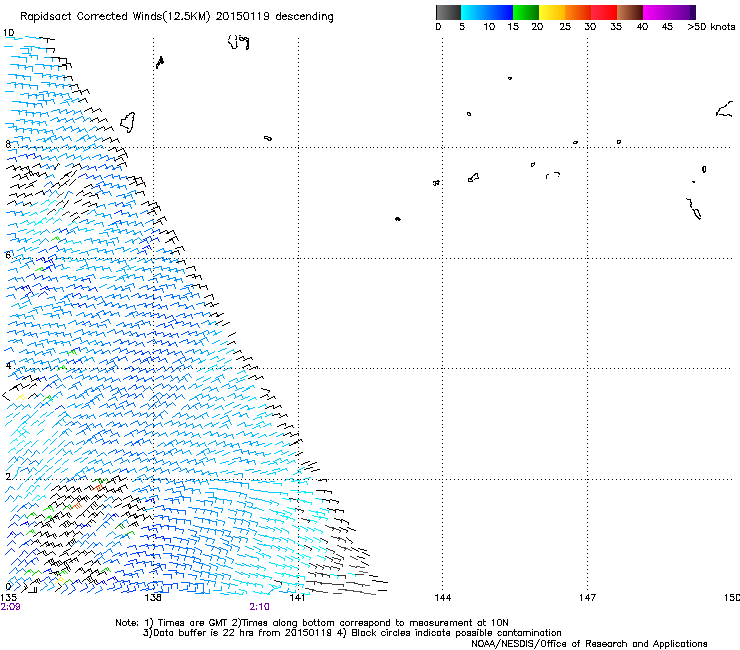
Task: Click the brown 35-40 knots color band
Action: point(630,12)
